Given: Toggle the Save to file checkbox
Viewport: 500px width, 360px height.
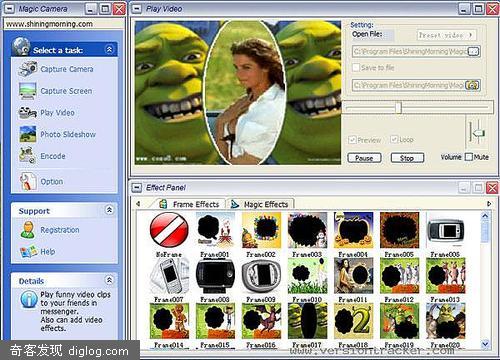Looking at the screenshot, I should [356, 67].
